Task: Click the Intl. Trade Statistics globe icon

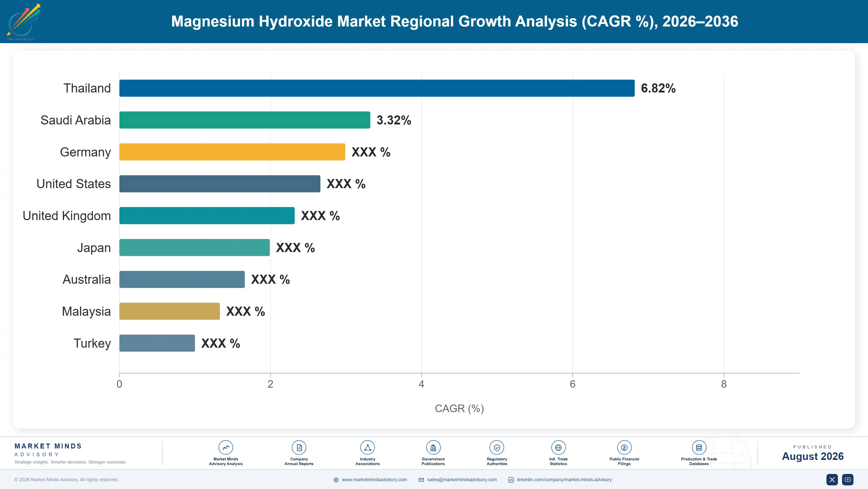Action: [x=558, y=447]
